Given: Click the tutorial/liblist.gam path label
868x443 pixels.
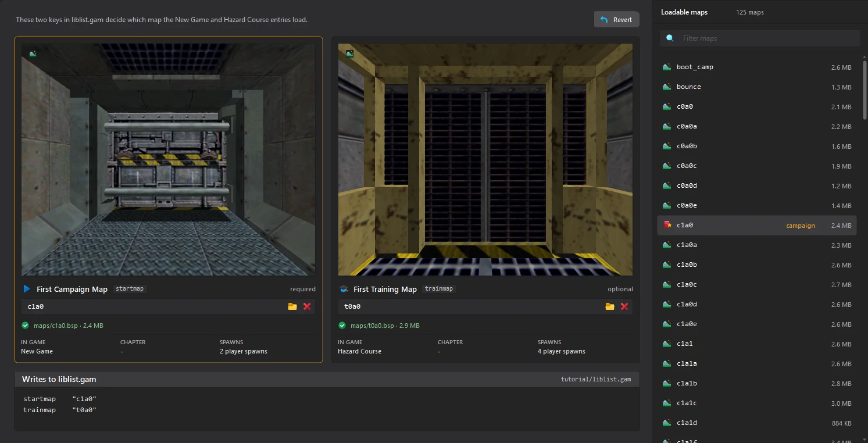Looking at the screenshot, I should click(596, 379).
